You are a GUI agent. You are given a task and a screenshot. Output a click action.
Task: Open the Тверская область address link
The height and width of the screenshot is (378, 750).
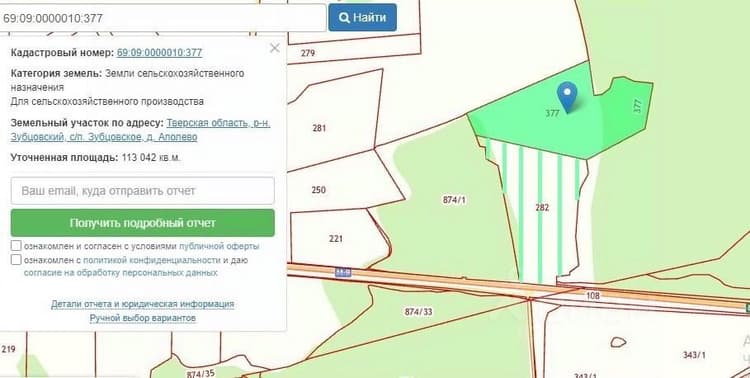tap(140, 130)
